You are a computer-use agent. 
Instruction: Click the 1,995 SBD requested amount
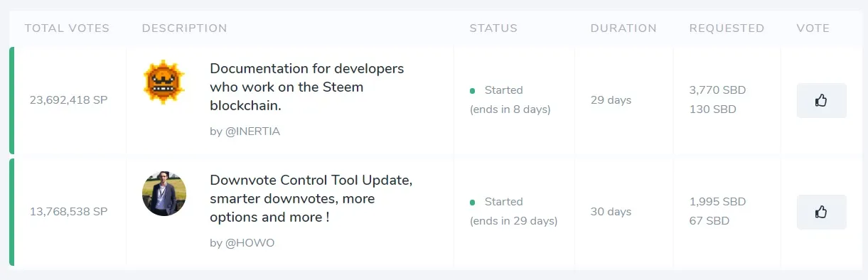(x=717, y=202)
